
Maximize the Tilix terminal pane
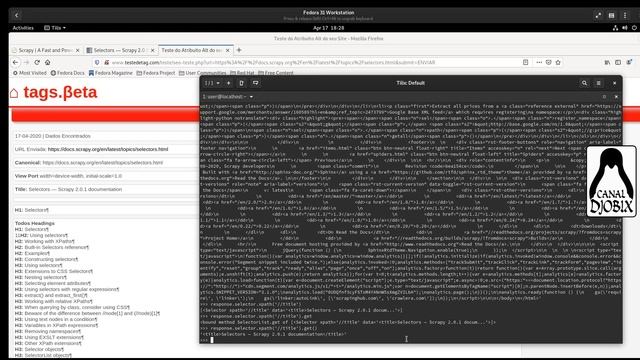click(x=604, y=97)
